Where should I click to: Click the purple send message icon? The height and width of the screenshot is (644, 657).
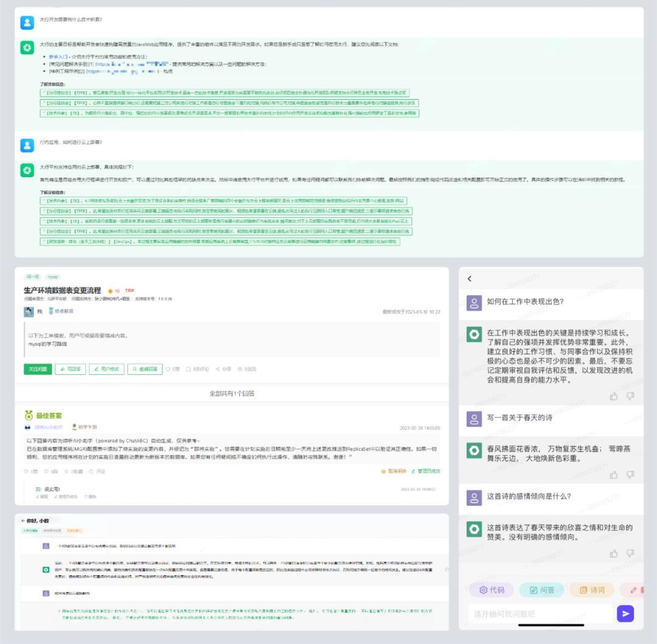click(x=625, y=614)
